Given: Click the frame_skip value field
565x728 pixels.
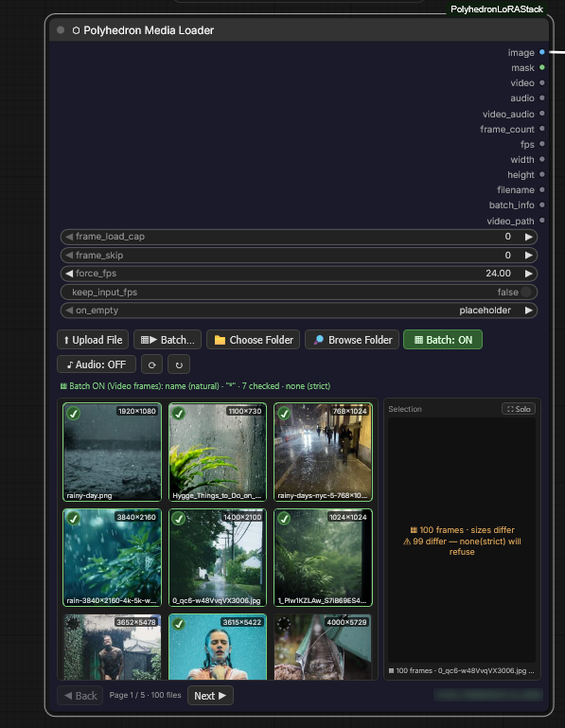Looking at the screenshot, I should pyautogui.click(x=299, y=256).
